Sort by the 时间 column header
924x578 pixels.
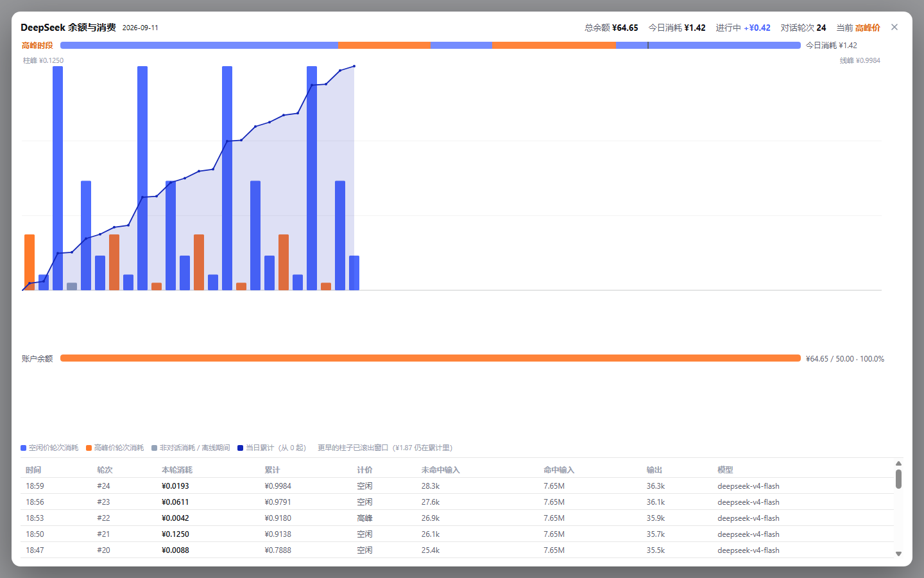33,470
